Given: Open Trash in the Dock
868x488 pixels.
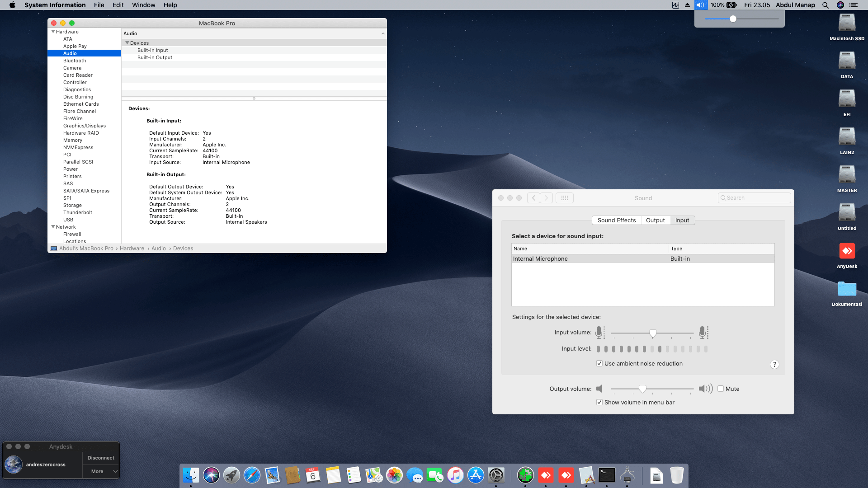Looking at the screenshot, I should [x=677, y=475].
